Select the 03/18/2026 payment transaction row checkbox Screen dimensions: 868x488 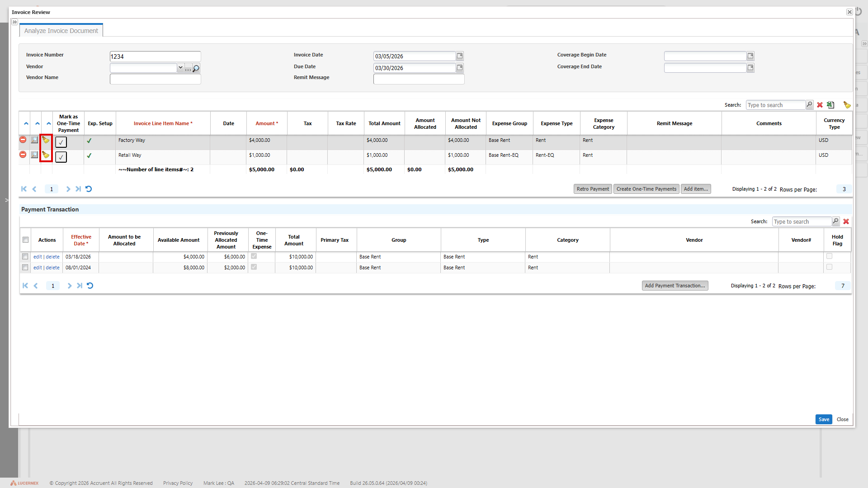pyautogui.click(x=25, y=257)
